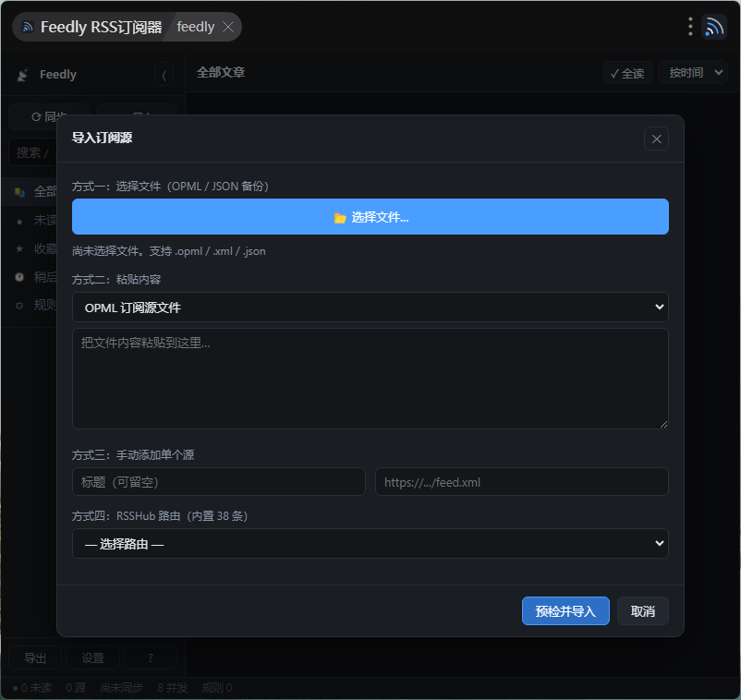Select the 全部 multicolor icon in the sidebar
The width and height of the screenshot is (741, 700).
19,192
